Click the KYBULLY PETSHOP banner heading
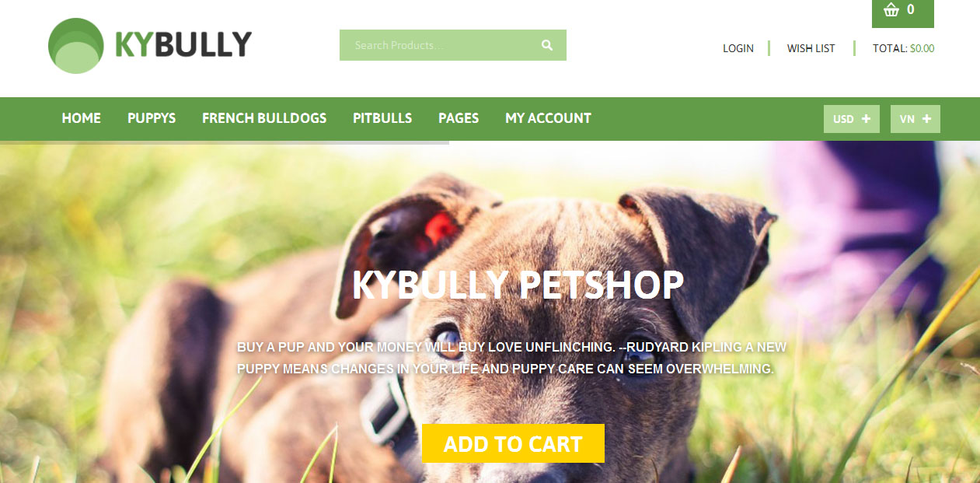The image size is (980, 483). 518,285
